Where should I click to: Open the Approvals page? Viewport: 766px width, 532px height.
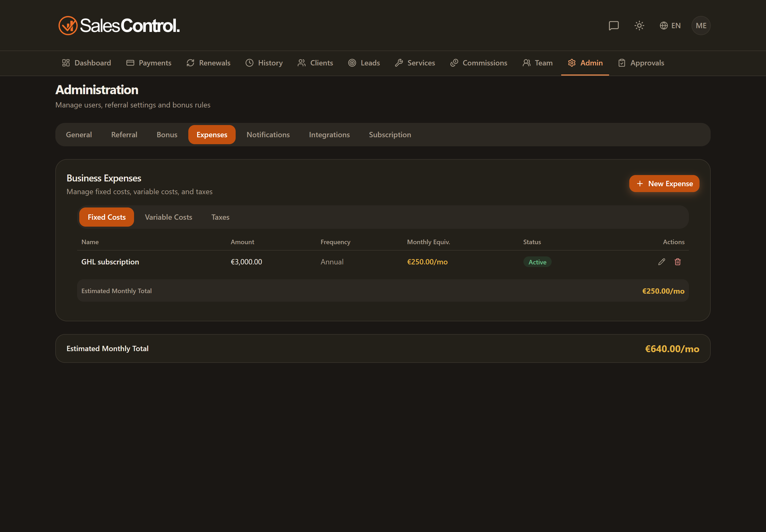point(641,63)
